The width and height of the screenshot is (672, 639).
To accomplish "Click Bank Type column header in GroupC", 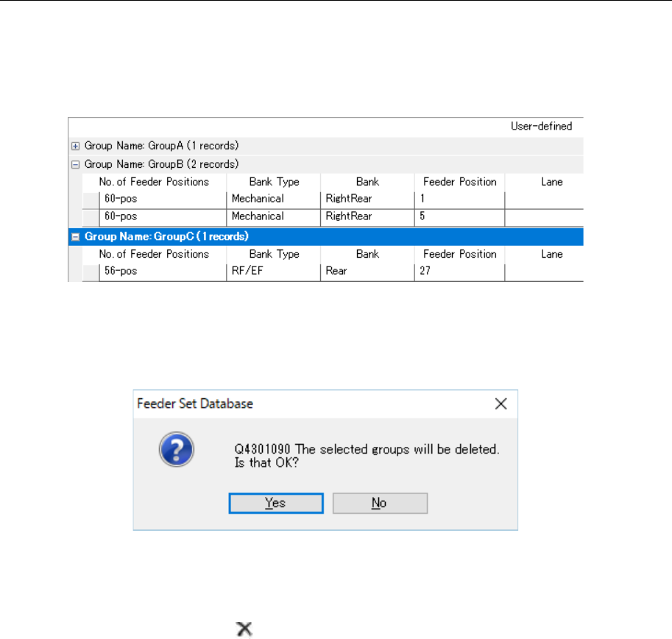I will point(274,255).
